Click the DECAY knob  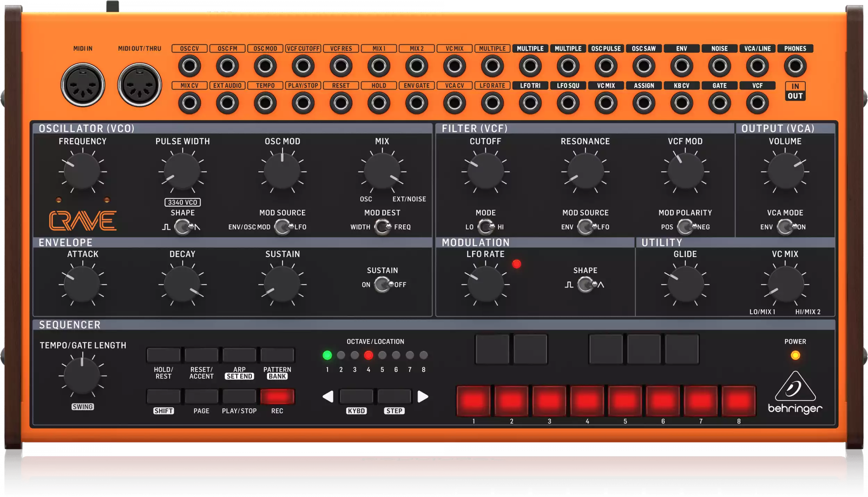[182, 284]
